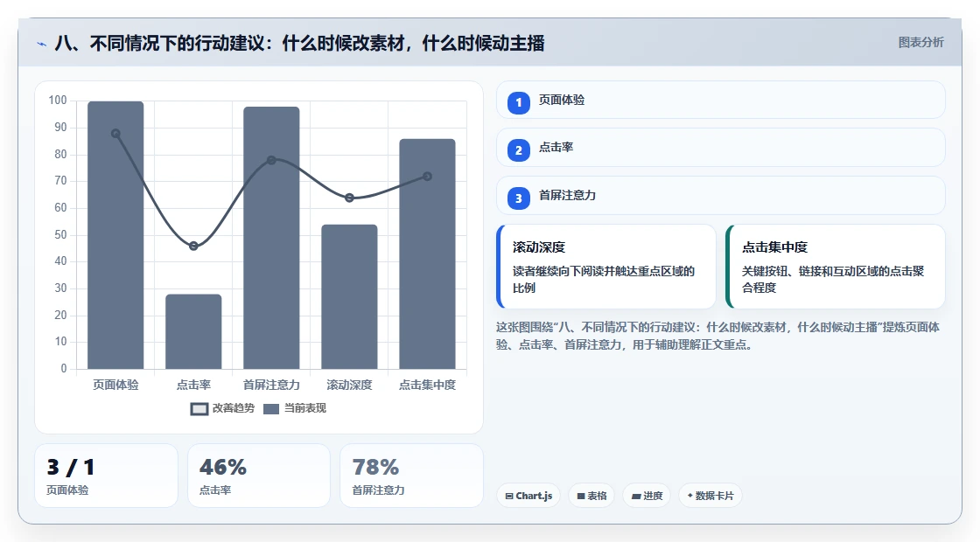Image resolution: width=980 pixels, height=542 pixels.
Task: Click the 3 / 1 stat card
Action: coord(106,476)
